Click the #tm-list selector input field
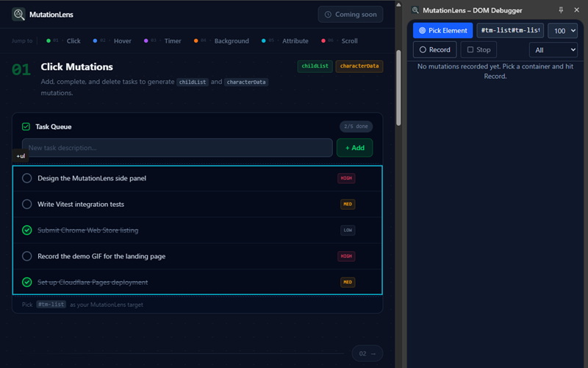 pos(510,30)
